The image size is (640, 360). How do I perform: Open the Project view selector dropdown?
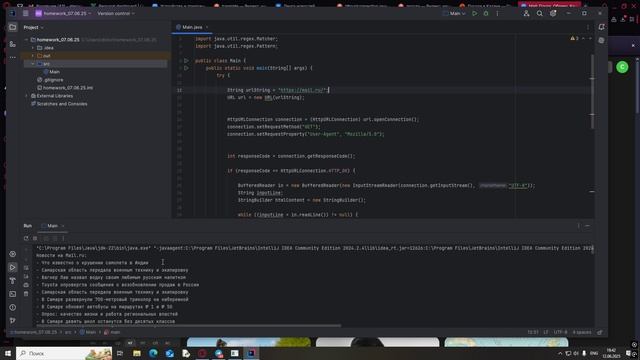click(x=33, y=27)
